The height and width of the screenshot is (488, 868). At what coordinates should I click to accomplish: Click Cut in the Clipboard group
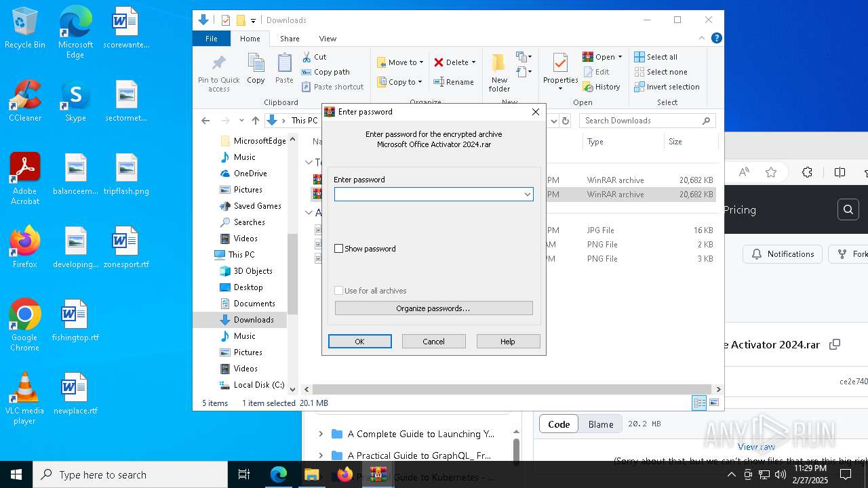click(315, 57)
